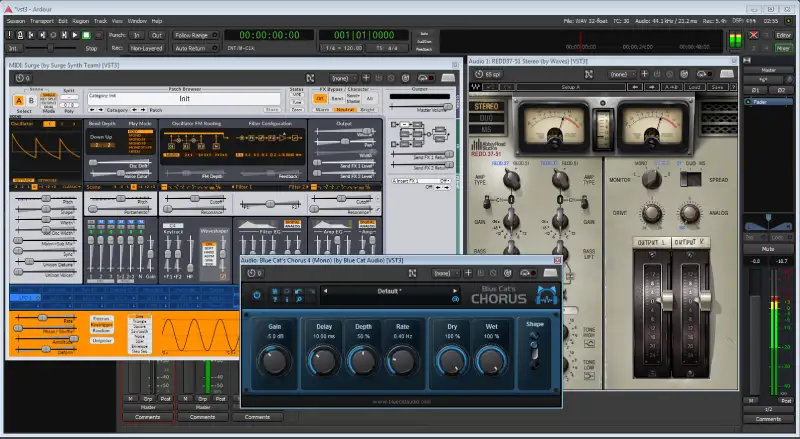Screen dimensions: 800x439
Task: Click plus icon in REDD37-51 plugin toolbar
Action: click(644, 74)
